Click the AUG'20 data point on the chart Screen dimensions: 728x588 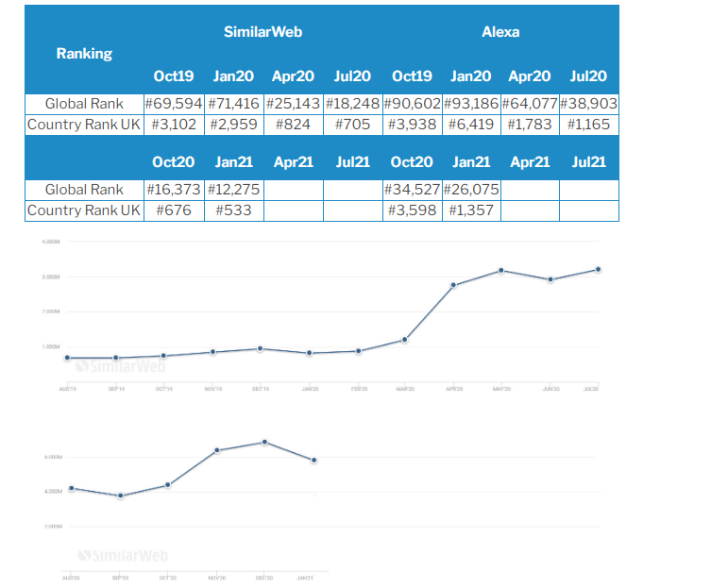click(x=72, y=488)
